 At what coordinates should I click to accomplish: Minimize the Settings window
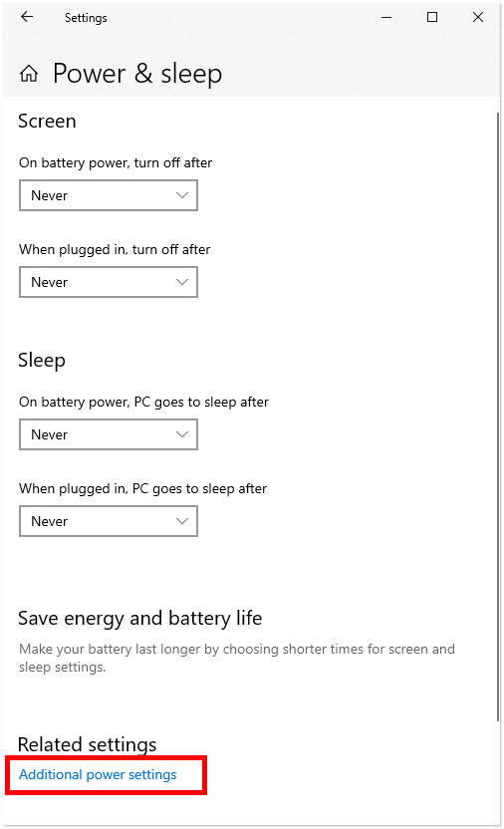(x=386, y=18)
